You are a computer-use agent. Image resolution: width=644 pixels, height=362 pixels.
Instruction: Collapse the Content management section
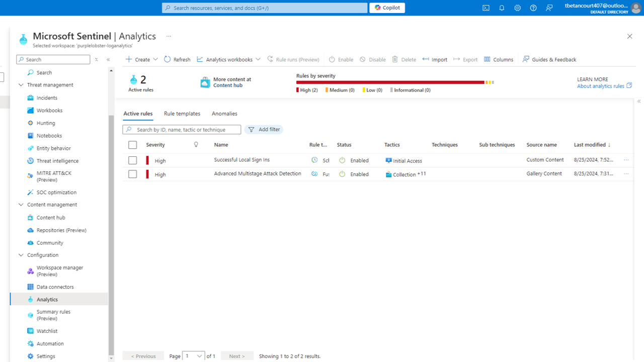21,205
